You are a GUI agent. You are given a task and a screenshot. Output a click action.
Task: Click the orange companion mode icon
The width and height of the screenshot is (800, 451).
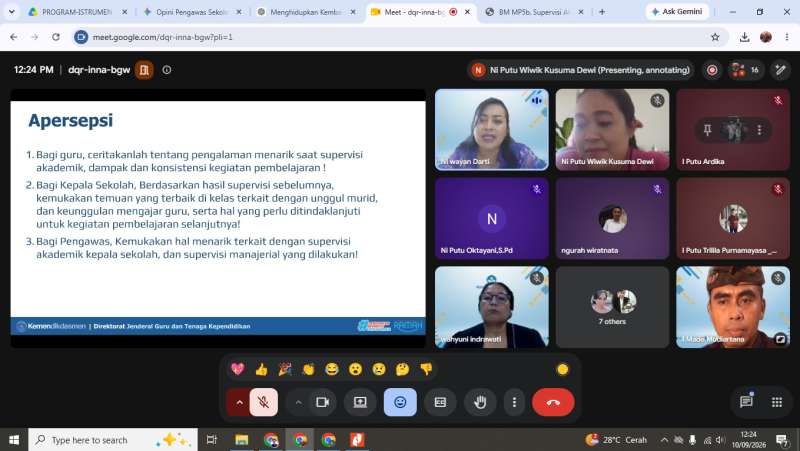coord(144,70)
